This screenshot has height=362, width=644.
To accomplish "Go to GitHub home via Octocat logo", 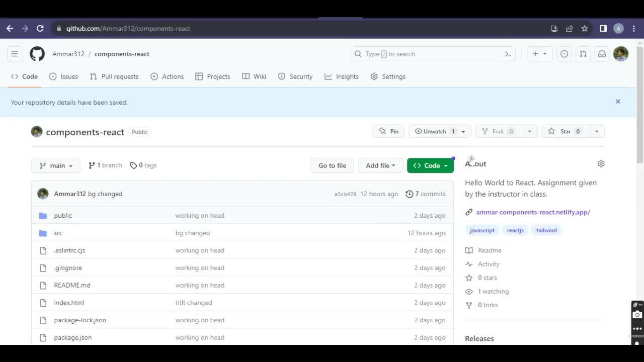I will [37, 54].
